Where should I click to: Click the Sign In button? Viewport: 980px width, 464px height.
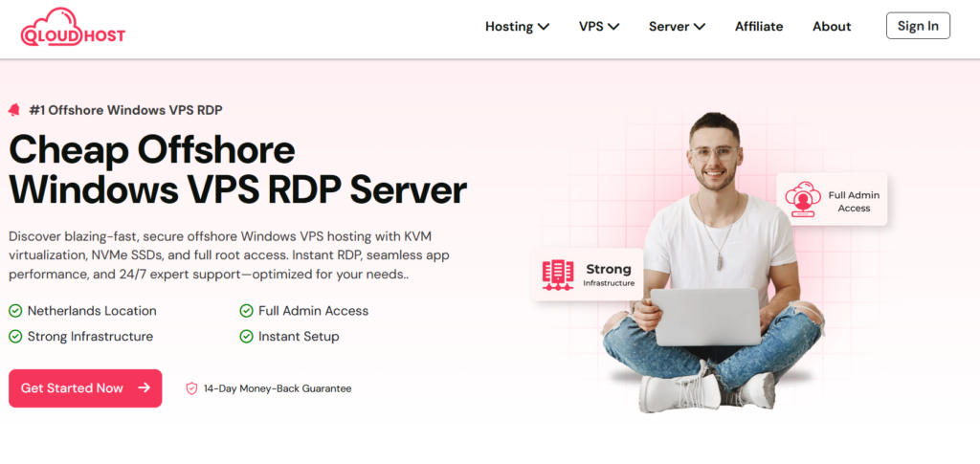(918, 26)
